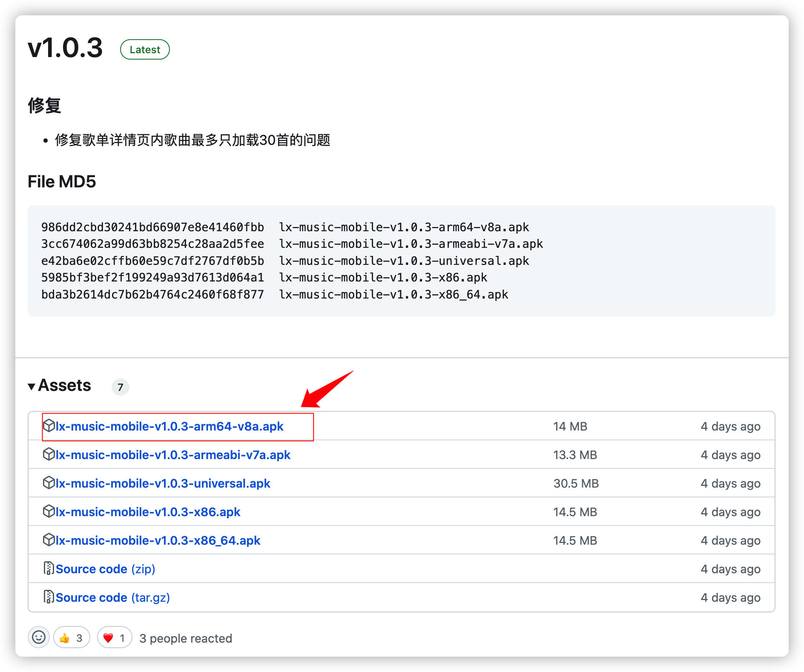Screen dimensions: 804x672
Task: Toggle the thumbs up reaction
Action: (x=71, y=638)
